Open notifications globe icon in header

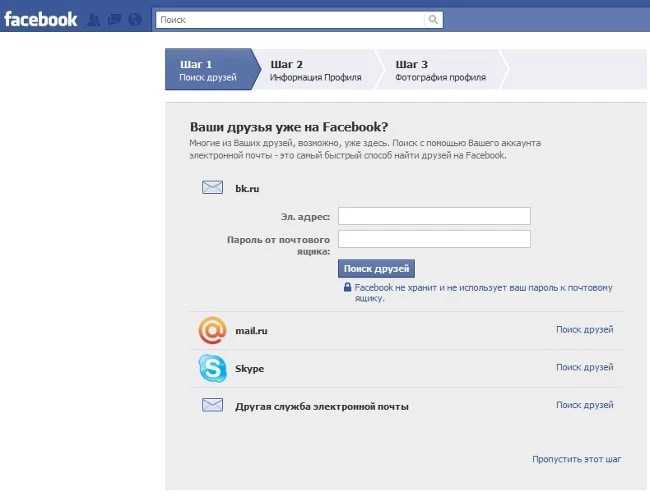click(135, 19)
